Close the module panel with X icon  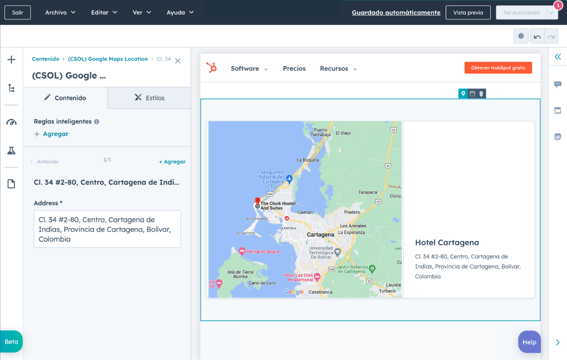coord(178,61)
